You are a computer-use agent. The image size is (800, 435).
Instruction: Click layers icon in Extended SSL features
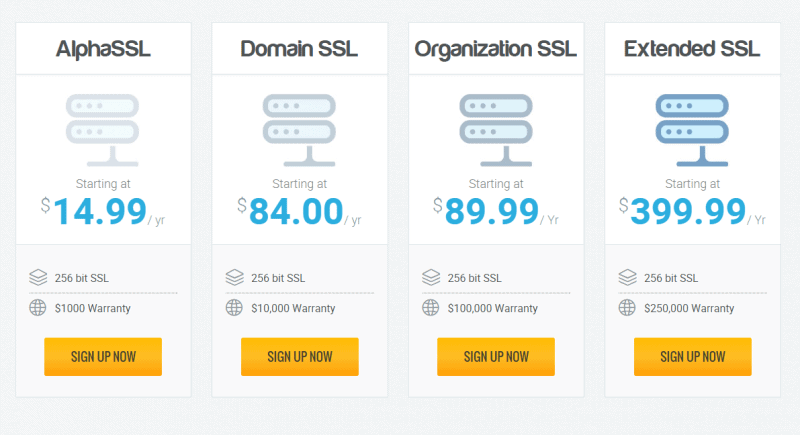click(628, 277)
